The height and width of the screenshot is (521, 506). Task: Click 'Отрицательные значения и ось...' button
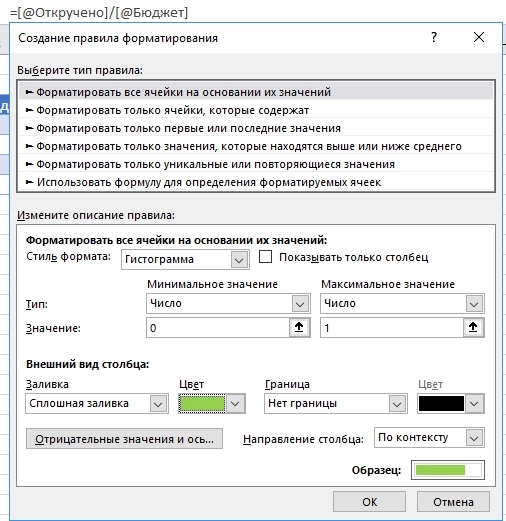(124, 439)
